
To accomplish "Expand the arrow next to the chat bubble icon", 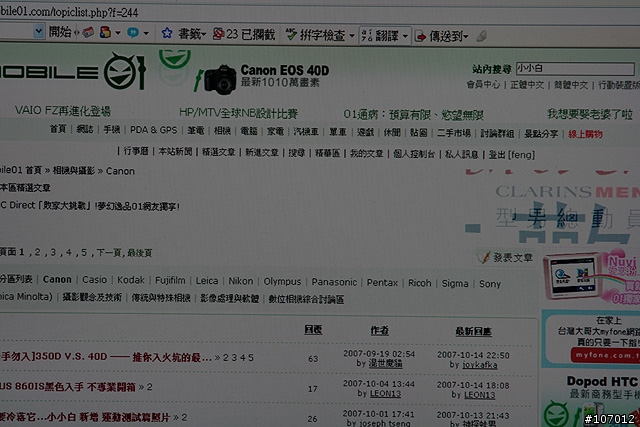I will tap(146, 33).
